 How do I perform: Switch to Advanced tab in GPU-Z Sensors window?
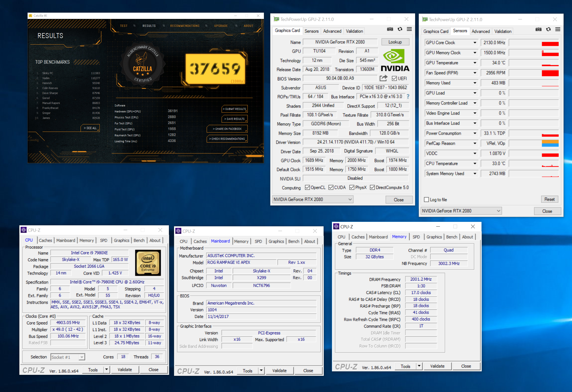[480, 31]
